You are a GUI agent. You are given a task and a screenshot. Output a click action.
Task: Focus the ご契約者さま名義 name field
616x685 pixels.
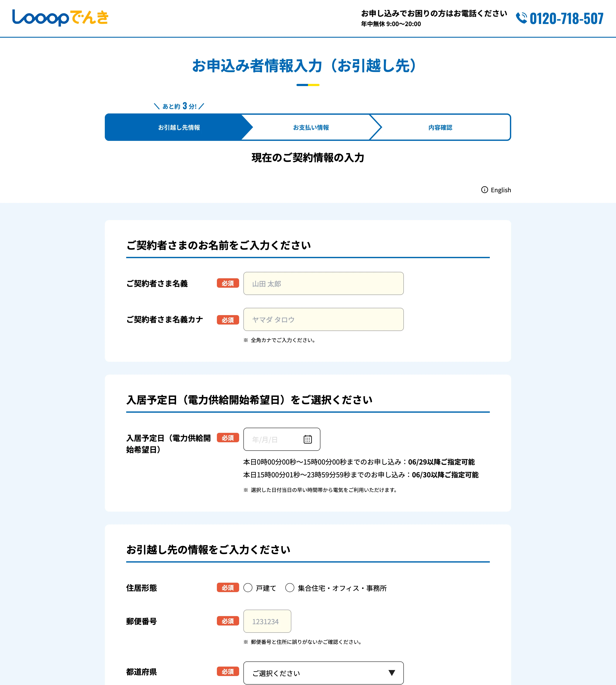click(x=323, y=284)
